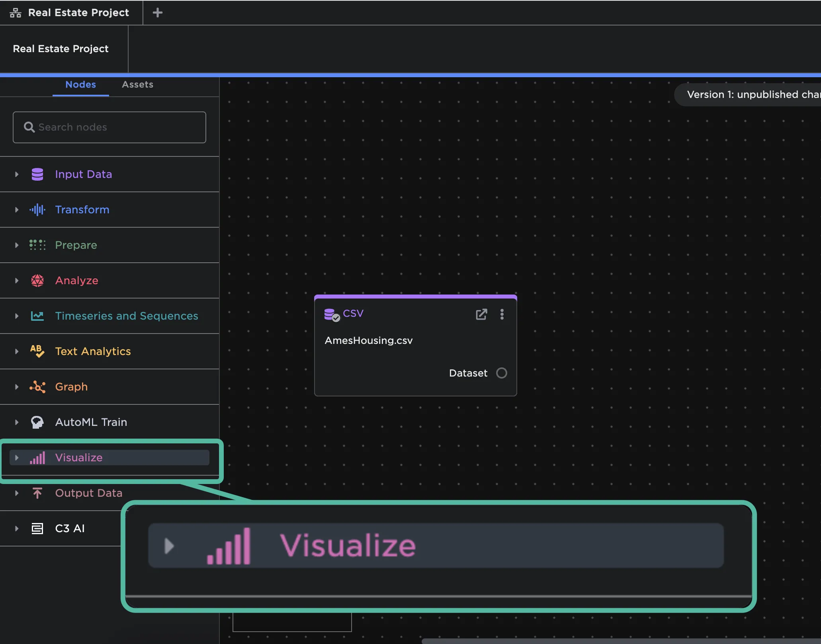Focus the Search nodes field
This screenshot has height=644, width=821.
(x=109, y=127)
